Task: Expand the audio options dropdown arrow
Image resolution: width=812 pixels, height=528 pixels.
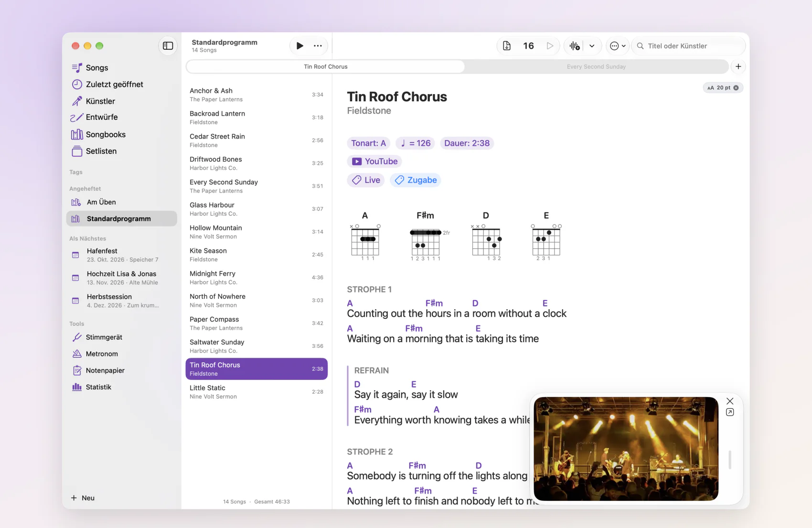Action: (x=592, y=46)
